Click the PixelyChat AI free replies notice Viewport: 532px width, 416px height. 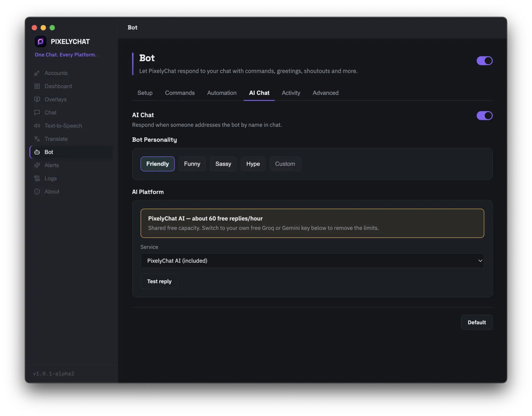[x=312, y=223]
